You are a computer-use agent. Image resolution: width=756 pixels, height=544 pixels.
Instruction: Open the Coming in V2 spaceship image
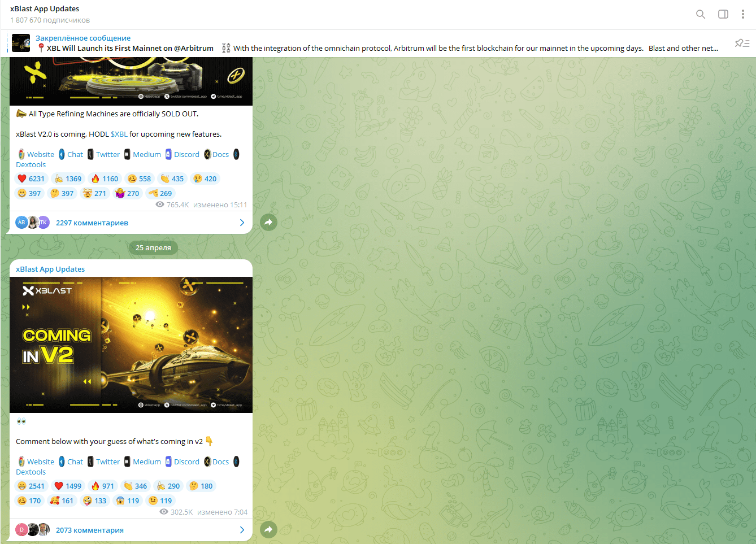pos(131,345)
